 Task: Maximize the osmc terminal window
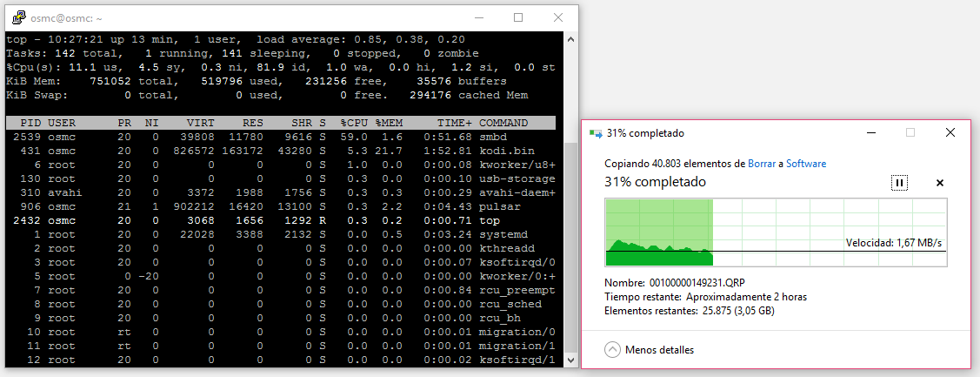point(518,17)
